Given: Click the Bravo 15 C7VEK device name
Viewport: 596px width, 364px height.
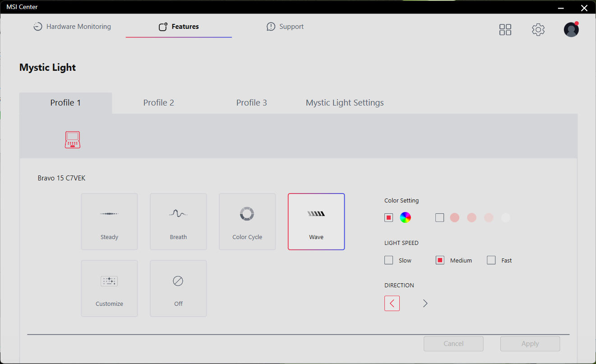Looking at the screenshot, I should pyautogui.click(x=61, y=178).
